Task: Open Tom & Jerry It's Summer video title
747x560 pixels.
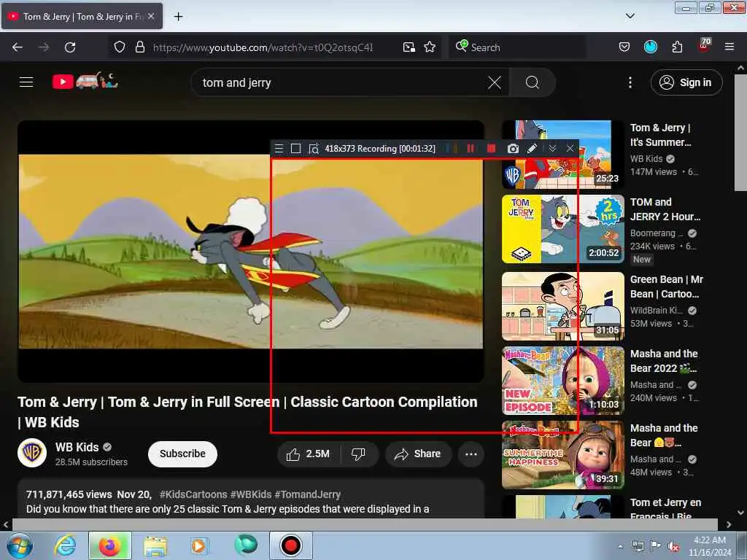Action: (660, 135)
